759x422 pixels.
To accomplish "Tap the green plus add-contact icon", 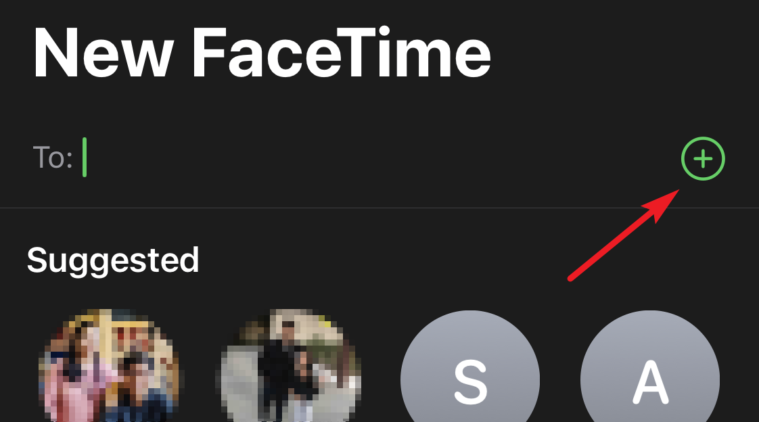I will tap(703, 159).
